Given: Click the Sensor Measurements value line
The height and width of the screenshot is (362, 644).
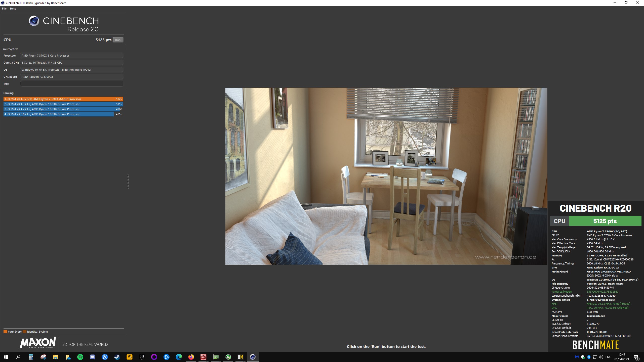Looking at the screenshot, I should tap(609, 336).
